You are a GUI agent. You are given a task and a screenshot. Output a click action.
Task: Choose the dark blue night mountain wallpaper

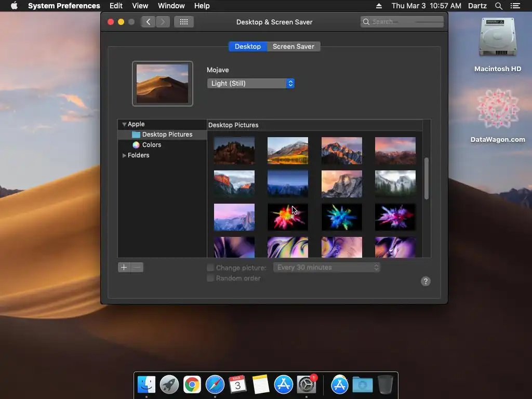288,184
